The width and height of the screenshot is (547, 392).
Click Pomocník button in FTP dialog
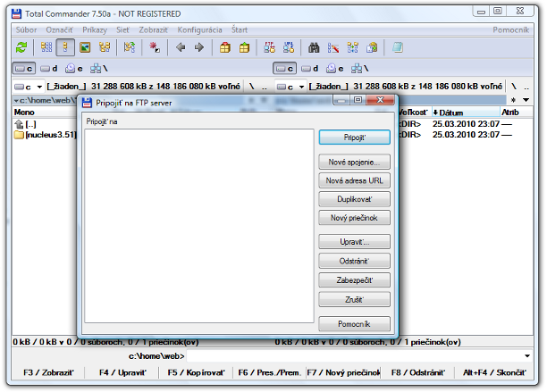pos(355,324)
